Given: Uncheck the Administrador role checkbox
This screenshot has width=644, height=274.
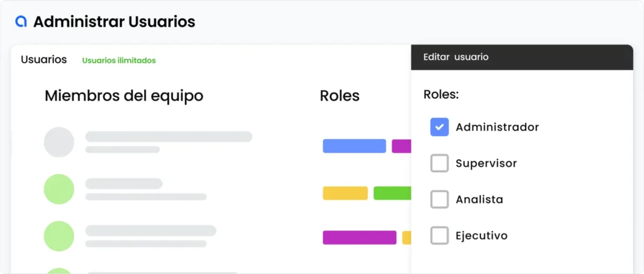Looking at the screenshot, I should click(439, 127).
